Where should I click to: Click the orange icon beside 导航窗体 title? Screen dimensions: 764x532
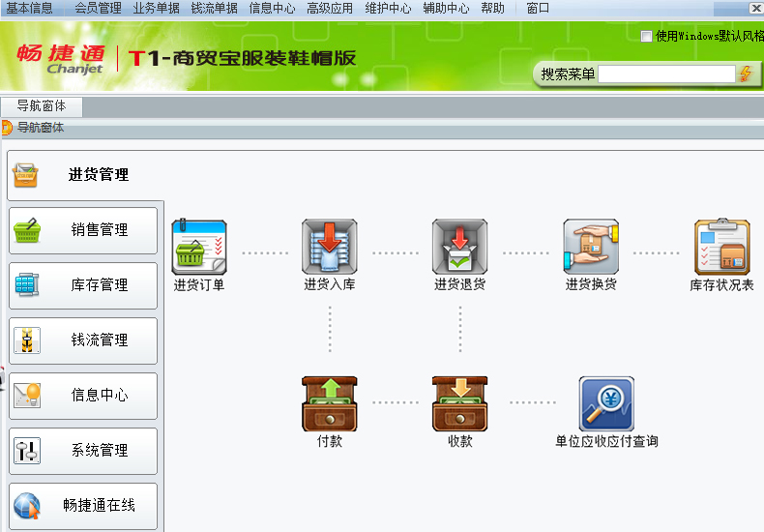pyautogui.click(x=7, y=128)
